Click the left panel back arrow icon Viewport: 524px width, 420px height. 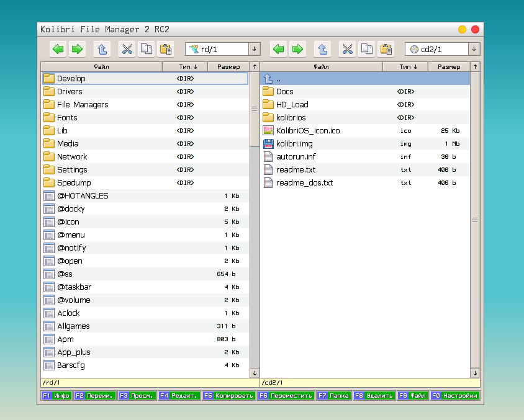pos(58,49)
